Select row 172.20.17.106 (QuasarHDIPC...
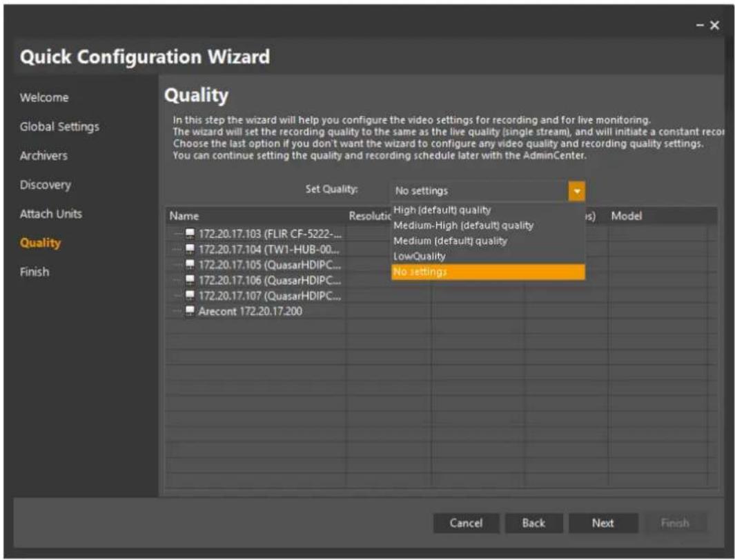 (270, 279)
